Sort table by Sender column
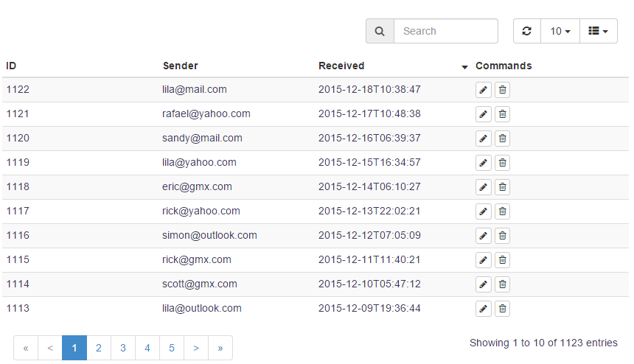Screen dimensions: 634x364 (x=181, y=66)
